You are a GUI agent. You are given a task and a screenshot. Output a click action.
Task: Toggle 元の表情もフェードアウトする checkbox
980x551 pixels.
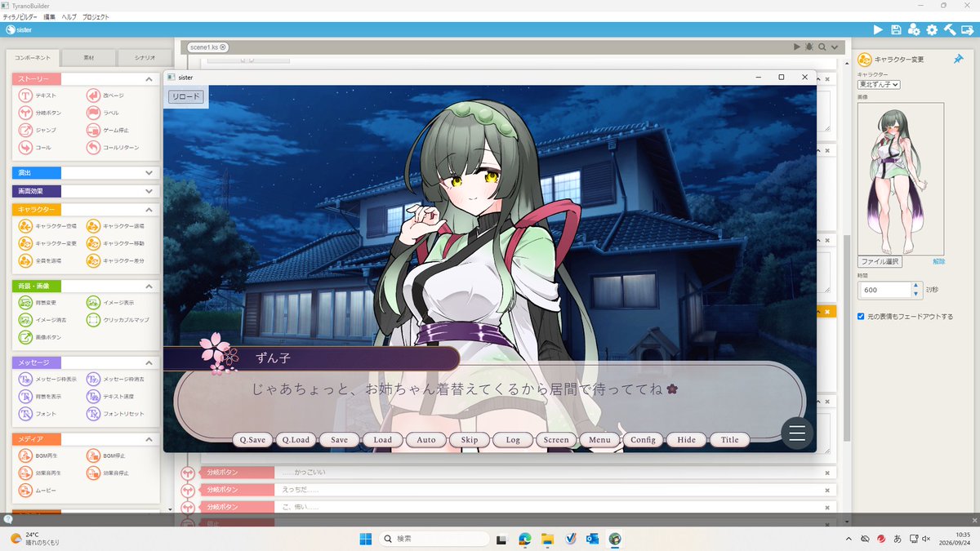[862, 316]
